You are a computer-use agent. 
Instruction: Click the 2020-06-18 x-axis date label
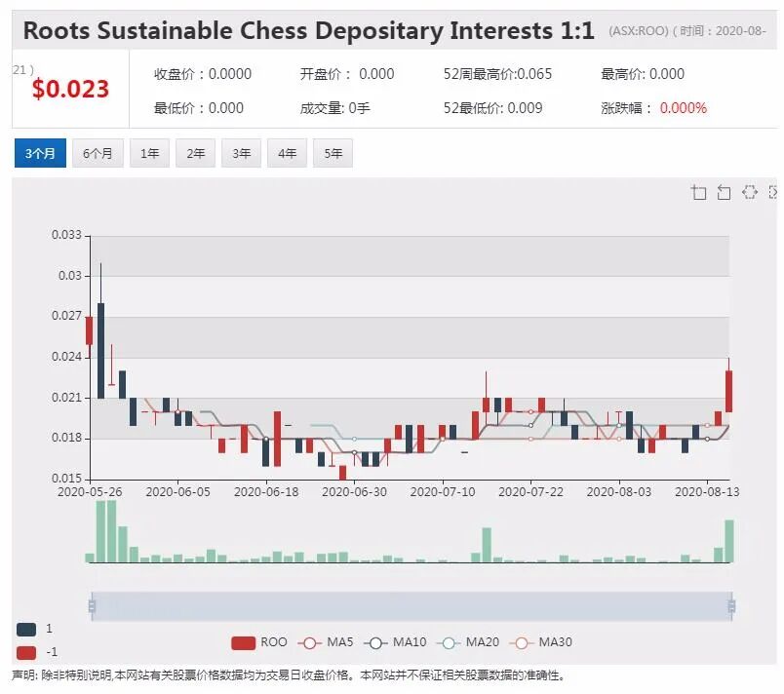266,492
